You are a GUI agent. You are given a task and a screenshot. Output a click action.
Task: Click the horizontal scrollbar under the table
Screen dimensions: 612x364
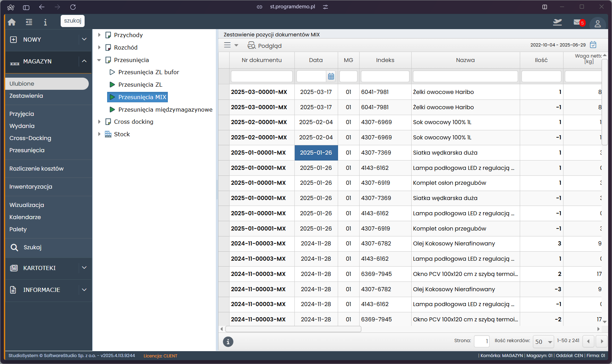tap(293, 329)
